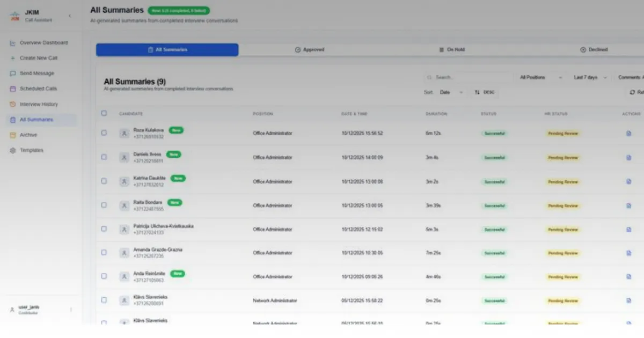
Task: Click the Search summaries field
Action: [x=469, y=78]
